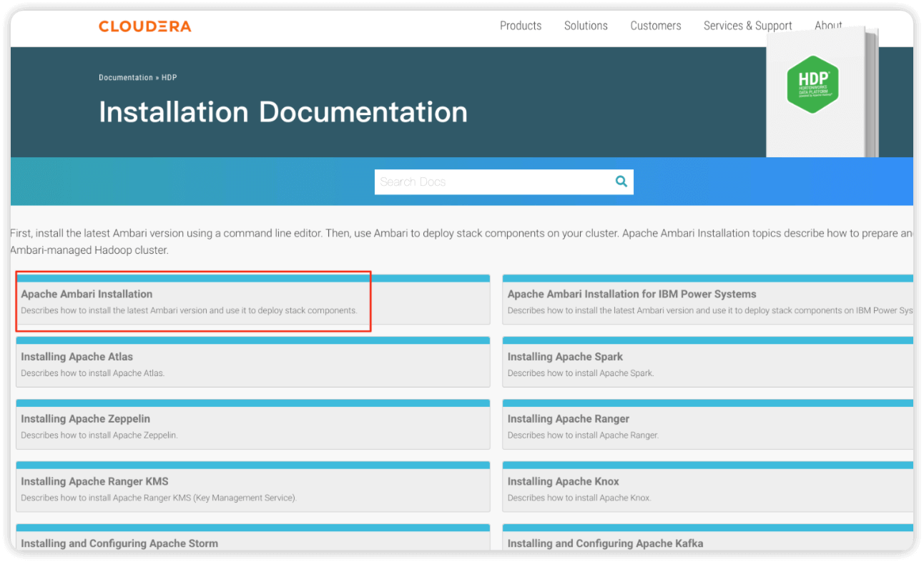This screenshot has width=924, height=562.
Task: Click the Documentation breadcrumb link
Action: tap(126, 77)
